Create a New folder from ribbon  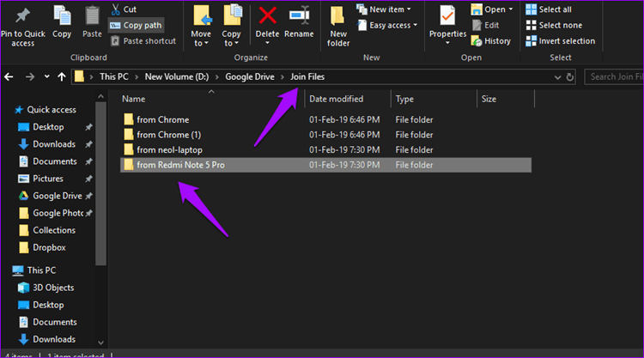[338, 26]
